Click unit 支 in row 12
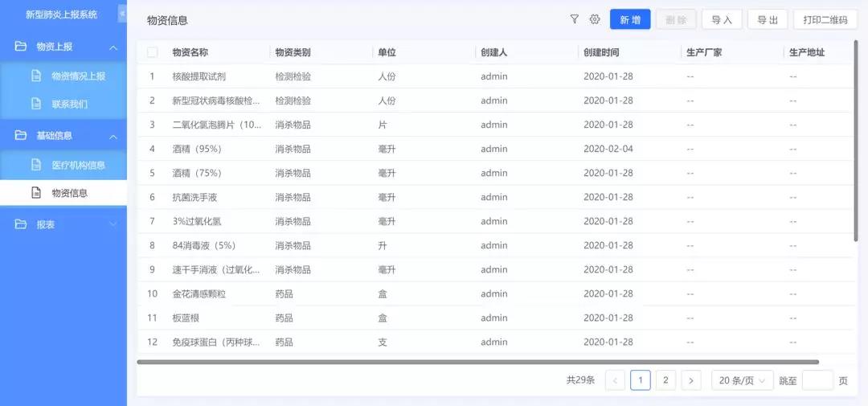The width and height of the screenshot is (868, 406). point(383,342)
